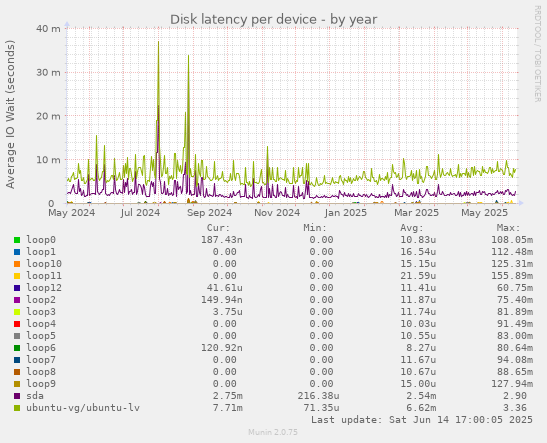
Task: Click the sda dark purple legend swatch
Action: 17,396
